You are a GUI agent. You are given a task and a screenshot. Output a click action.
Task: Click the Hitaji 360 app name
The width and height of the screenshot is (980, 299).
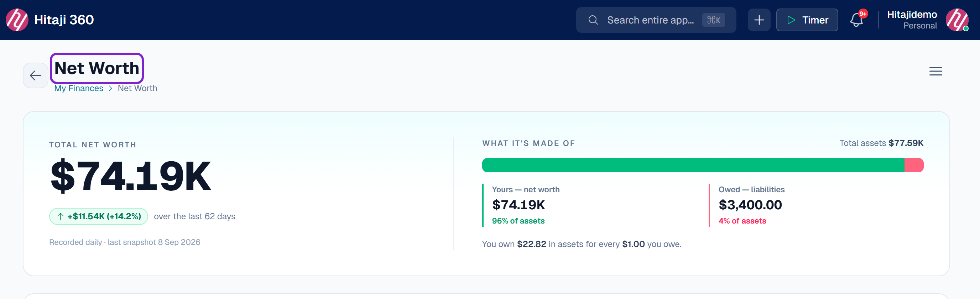pyautogui.click(x=64, y=20)
